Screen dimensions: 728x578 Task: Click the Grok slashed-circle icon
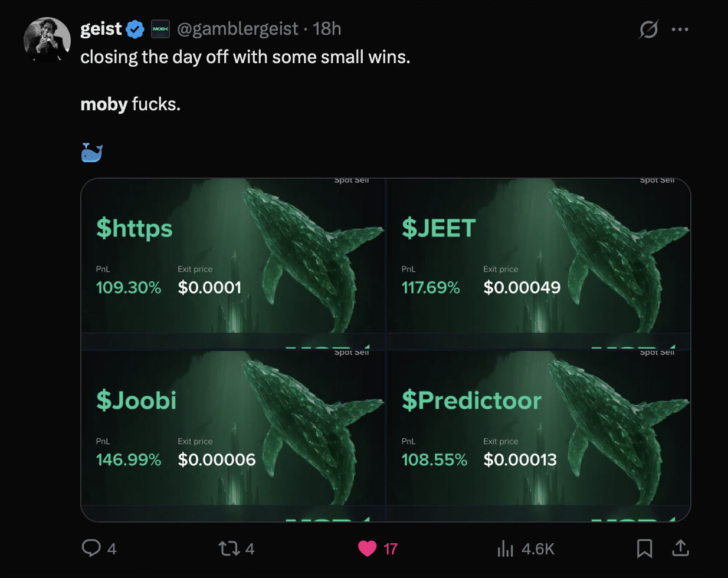pyautogui.click(x=648, y=29)
